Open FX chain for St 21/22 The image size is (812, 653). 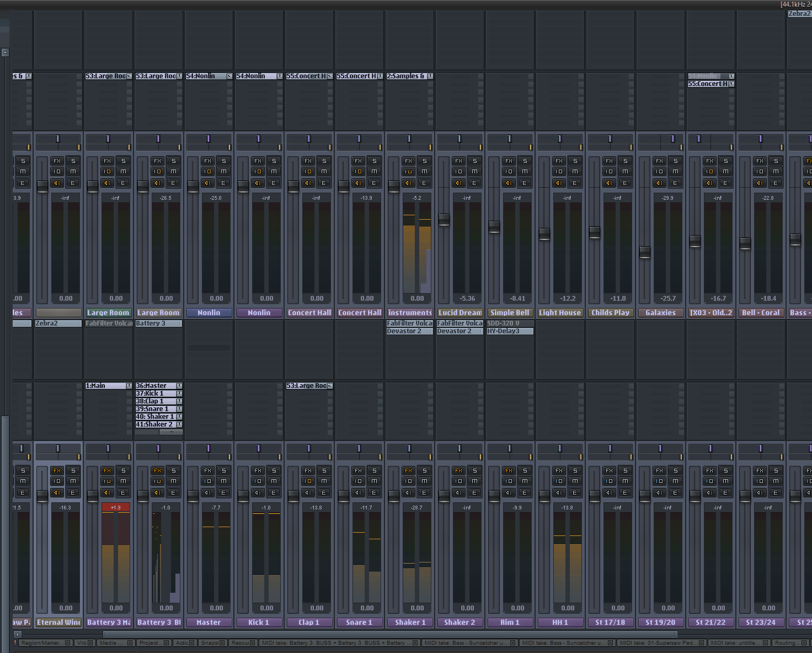pos(709,470)
